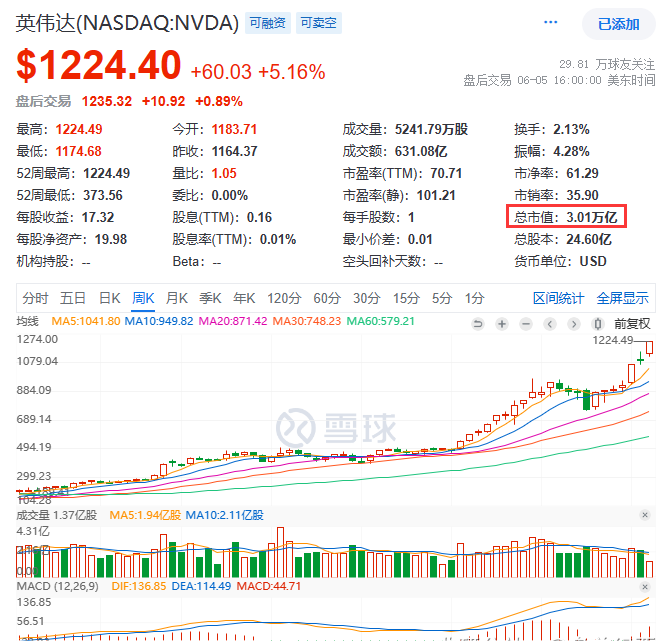Click 成交量 1.37亿股 volume label
The height and width of the screenshot is (641, 671).
56,515
